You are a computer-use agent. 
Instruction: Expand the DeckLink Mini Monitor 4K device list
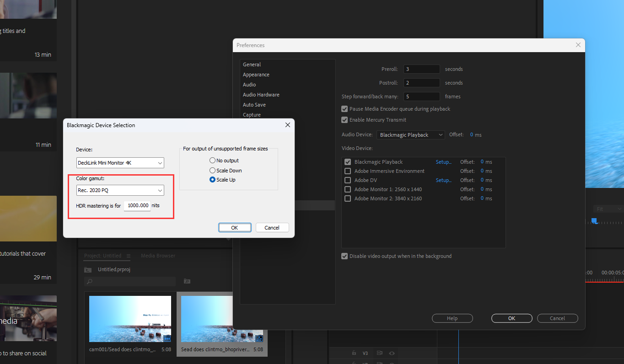pos(120,163)
